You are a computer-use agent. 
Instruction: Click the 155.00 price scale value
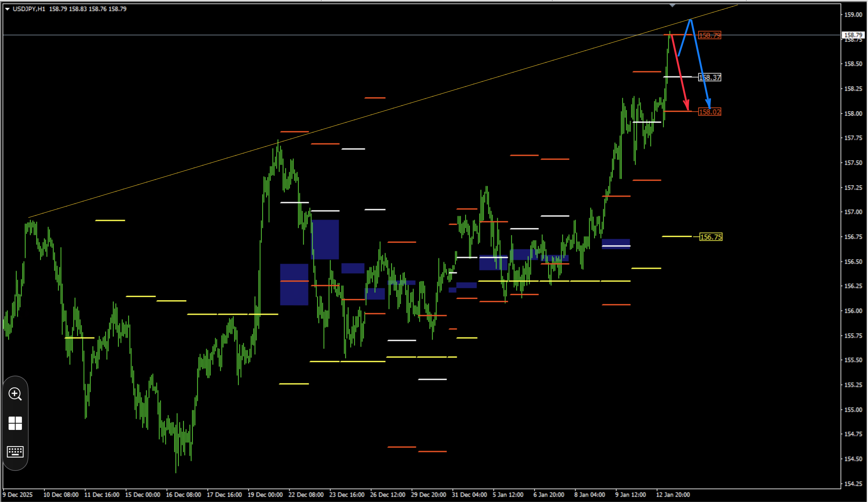[x=853, y=410]
